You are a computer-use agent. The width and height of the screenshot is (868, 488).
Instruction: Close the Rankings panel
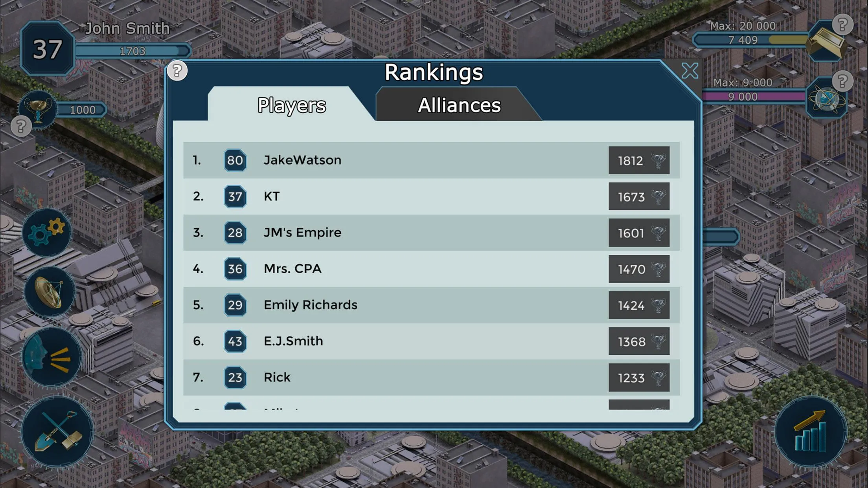[x=690, y=71]
